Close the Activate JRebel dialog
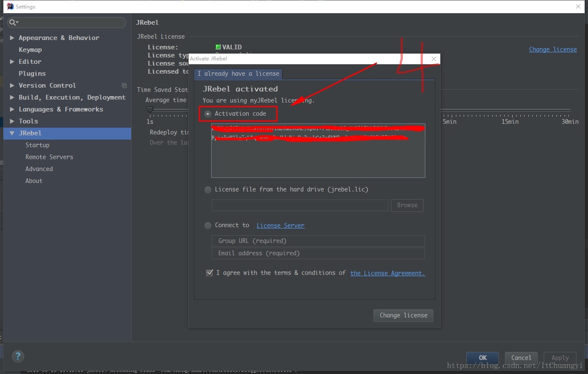This screenshot has width=588, height=374. (434, 59)
